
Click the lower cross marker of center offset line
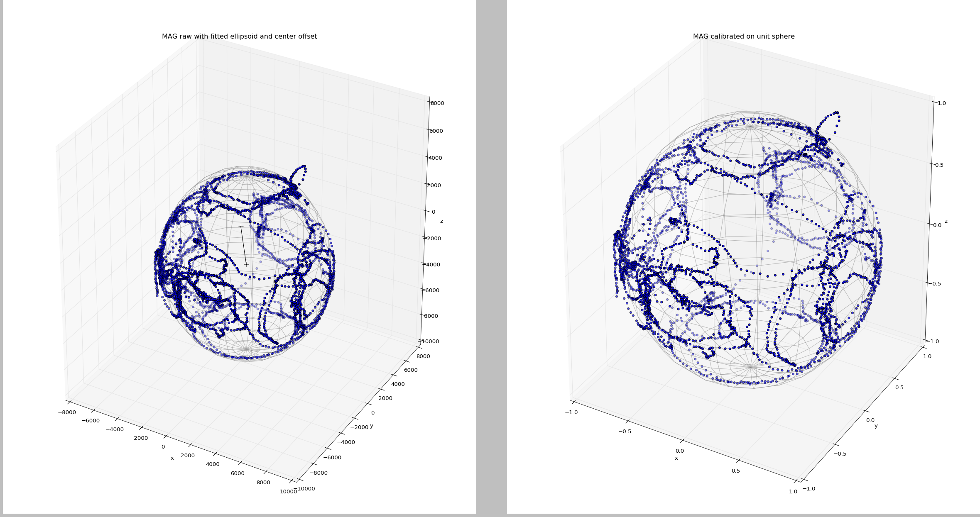(x=246, y=264)
